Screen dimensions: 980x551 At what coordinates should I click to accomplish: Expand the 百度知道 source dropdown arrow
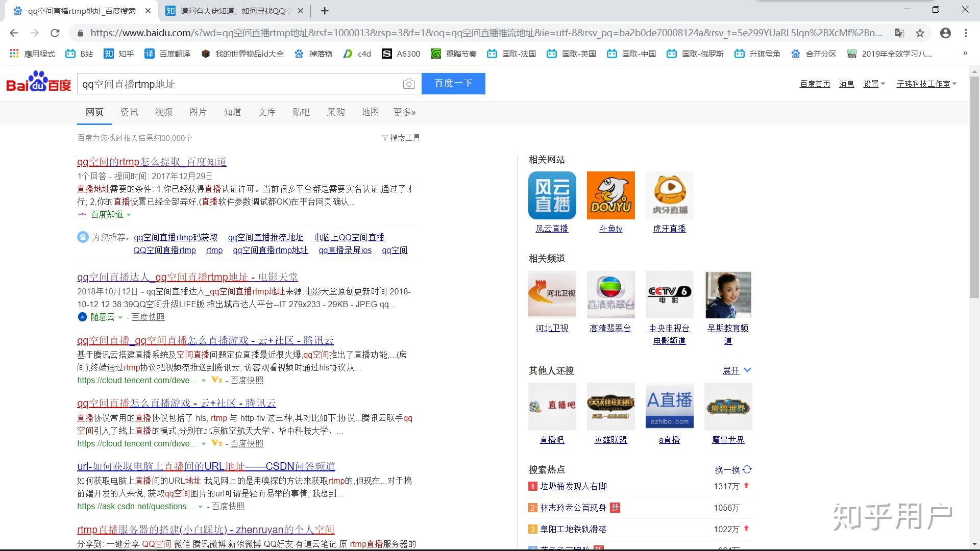(x=129, y=215)
